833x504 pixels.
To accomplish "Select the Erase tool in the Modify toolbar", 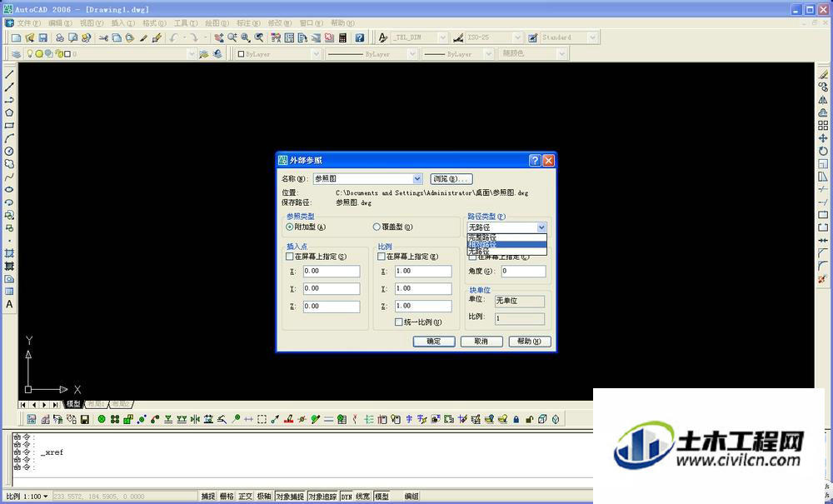I will pyautogui.click(x=823, y=74).
